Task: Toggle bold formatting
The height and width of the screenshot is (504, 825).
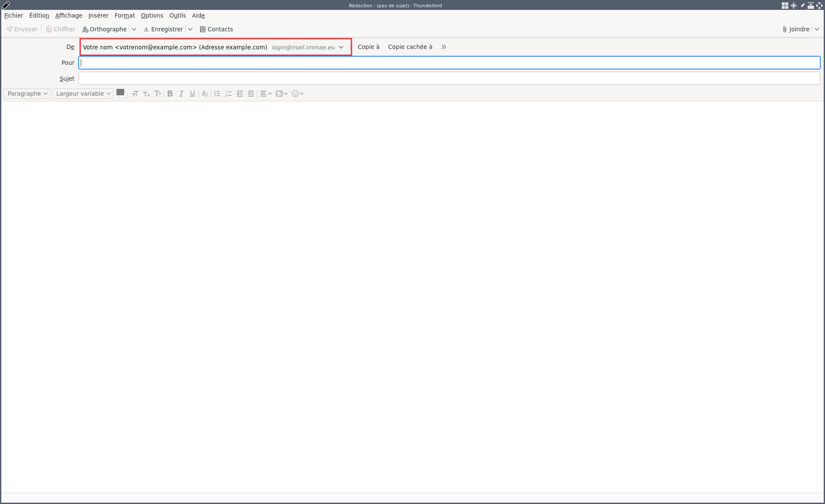Action: tap(170, 94)
